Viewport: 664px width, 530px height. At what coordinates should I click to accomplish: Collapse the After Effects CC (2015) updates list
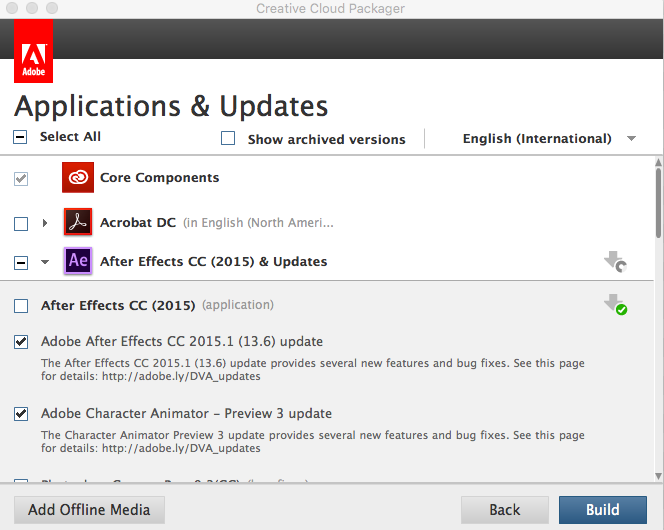coord(45,262)
